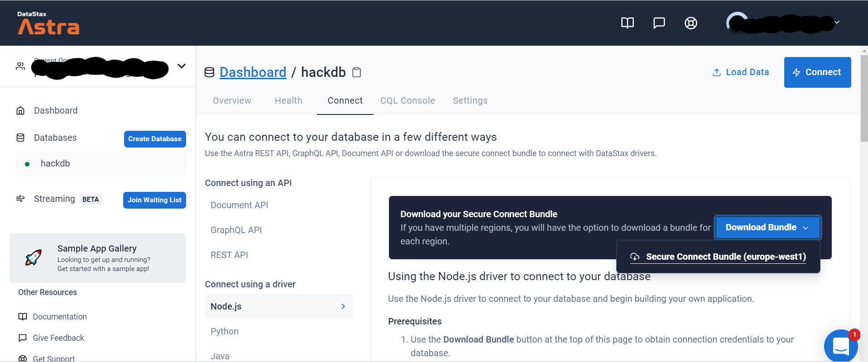Select the Connect tab
The image size is (868, 362).
pyautogui.click(x=345, y=100)
